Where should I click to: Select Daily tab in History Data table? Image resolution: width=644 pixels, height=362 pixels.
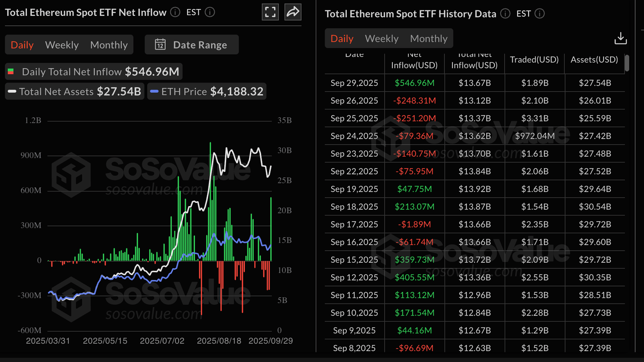tap(342, 39)
